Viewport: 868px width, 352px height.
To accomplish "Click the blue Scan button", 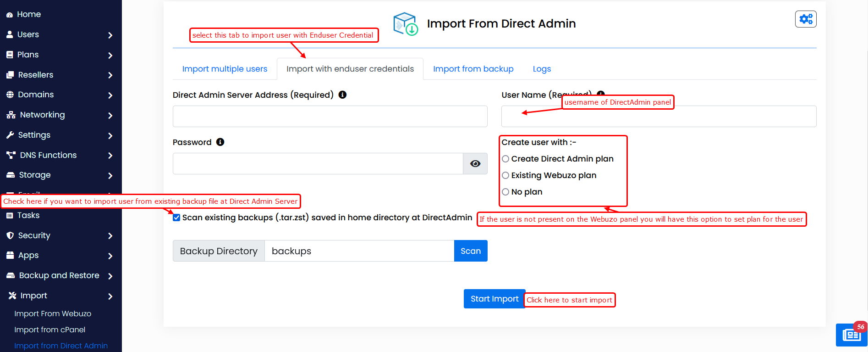I will click(470, 251).
